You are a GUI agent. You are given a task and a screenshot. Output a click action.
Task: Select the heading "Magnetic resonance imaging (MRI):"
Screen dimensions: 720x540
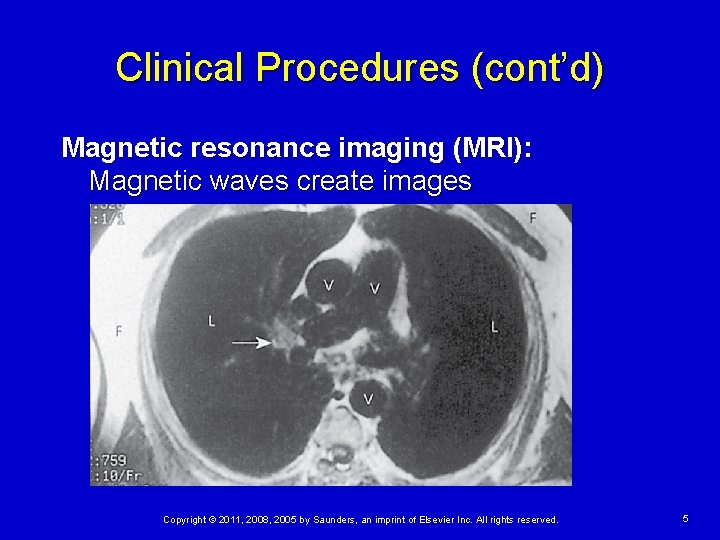tap(297, 148)
